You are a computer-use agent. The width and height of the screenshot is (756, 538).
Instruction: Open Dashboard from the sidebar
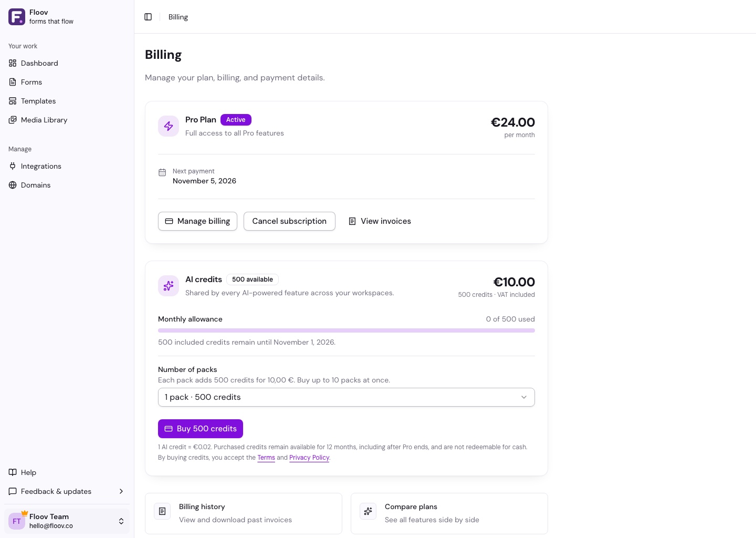point(67,63)
